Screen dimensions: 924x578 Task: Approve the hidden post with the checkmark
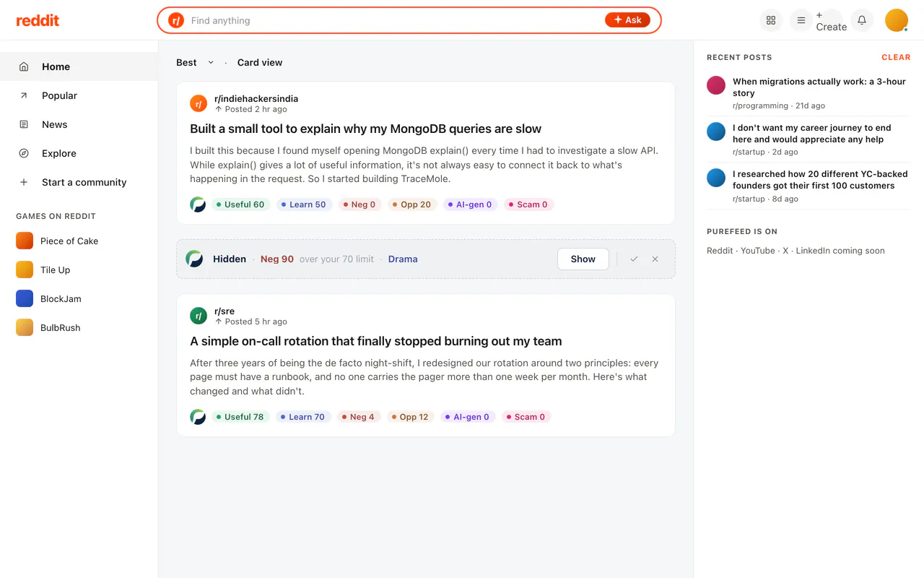coord(634,259)
